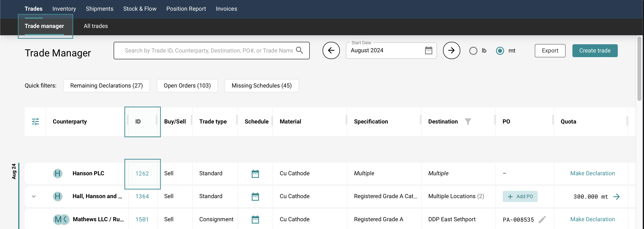
Task: Expand the Hall, Hanson row chevron
Action: 34,196
